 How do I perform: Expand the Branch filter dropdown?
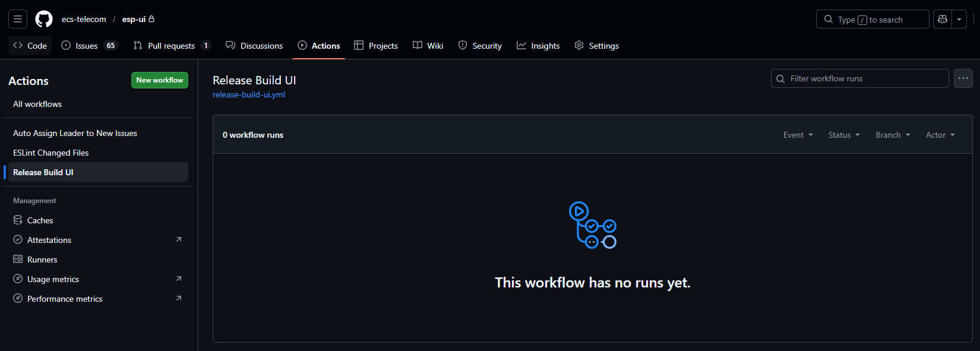[x=893, y=135]
